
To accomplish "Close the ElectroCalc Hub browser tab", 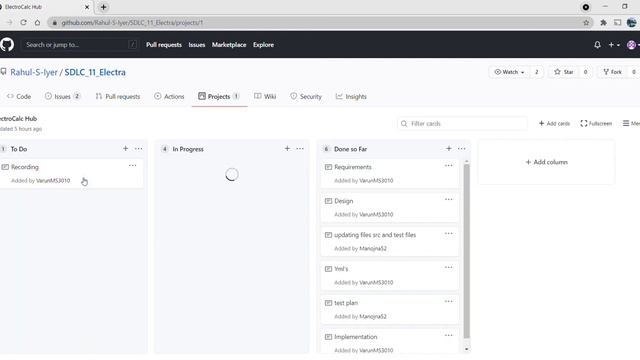I will pos(87,7).
